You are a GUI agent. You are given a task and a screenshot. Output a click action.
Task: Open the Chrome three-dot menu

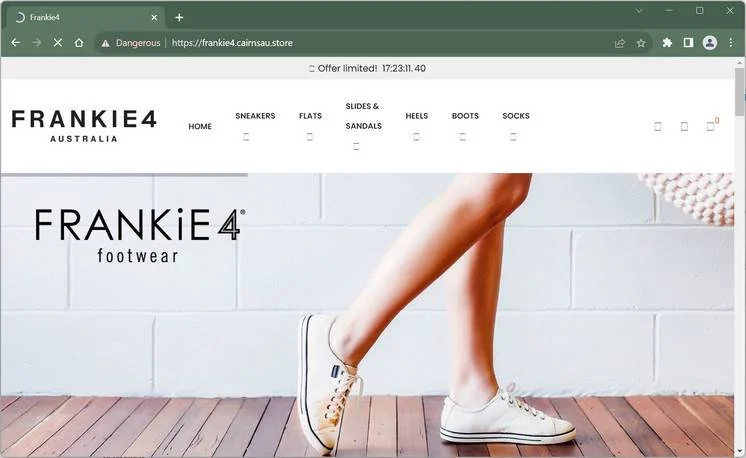731,43
